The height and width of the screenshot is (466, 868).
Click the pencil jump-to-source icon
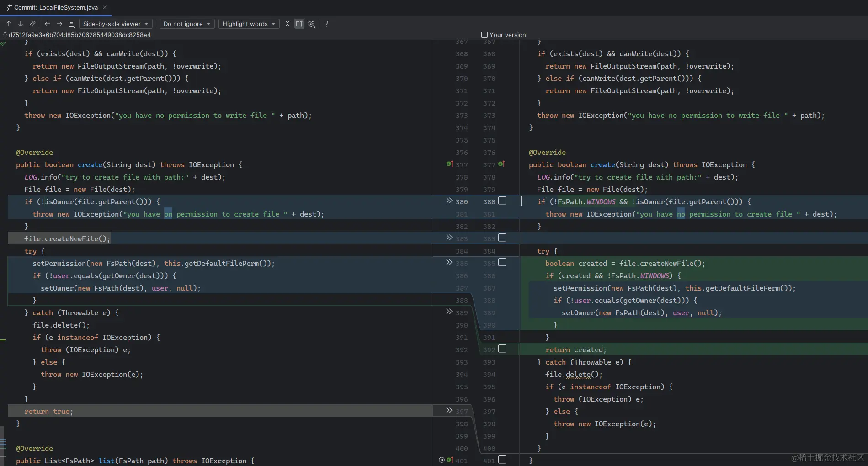(x=32, y=24)
